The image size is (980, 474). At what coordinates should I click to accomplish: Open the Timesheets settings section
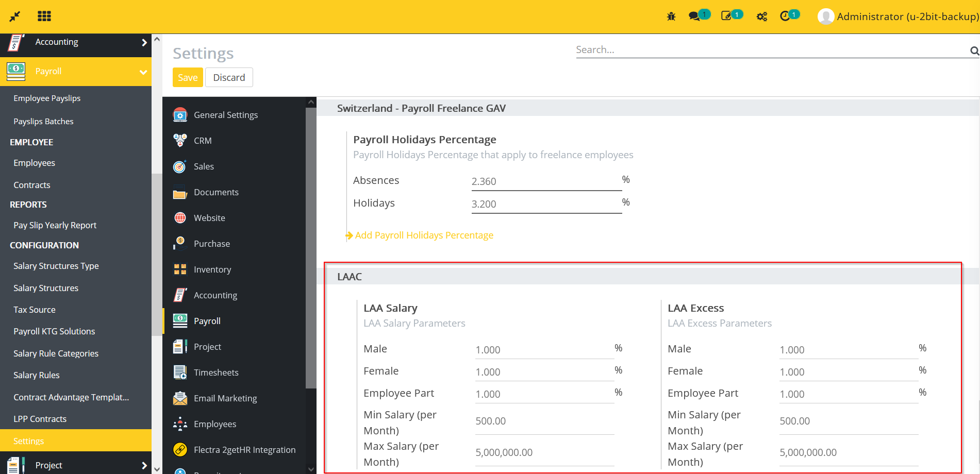(x=216, y=372)
